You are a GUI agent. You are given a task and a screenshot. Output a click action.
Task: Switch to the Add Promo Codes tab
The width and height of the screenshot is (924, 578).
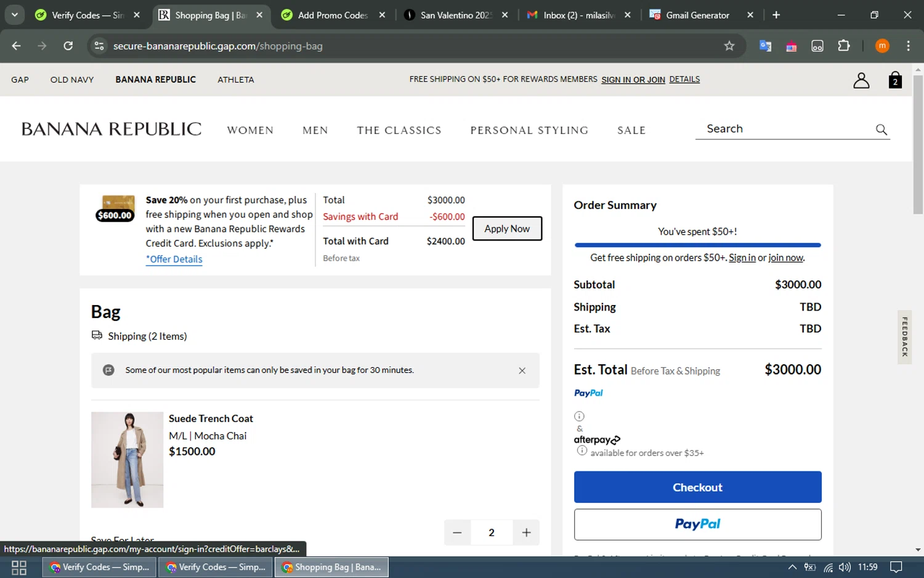point(333,15)
